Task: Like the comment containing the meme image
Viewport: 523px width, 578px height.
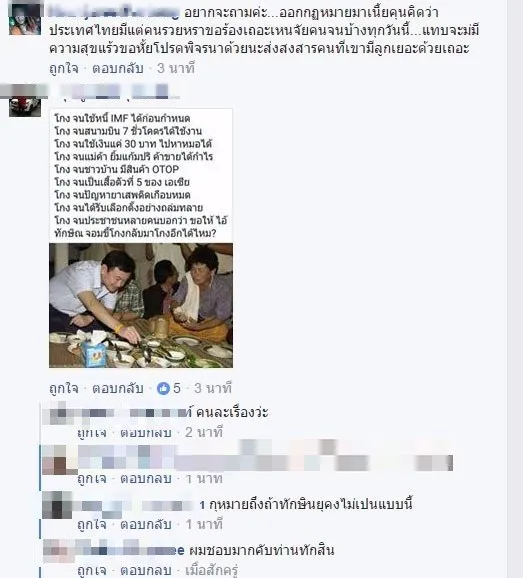Action: pyautogui.click(x=64, y=388)
